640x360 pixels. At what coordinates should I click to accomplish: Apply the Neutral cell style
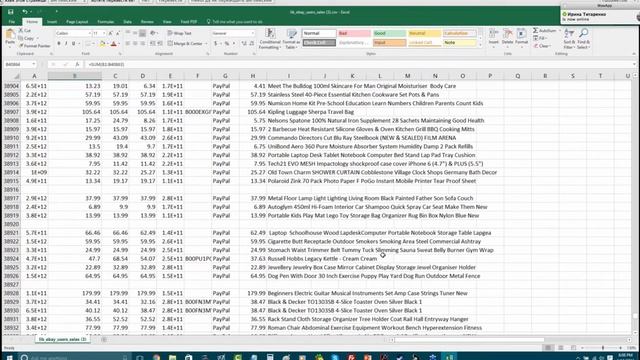(x=424, y=33)
